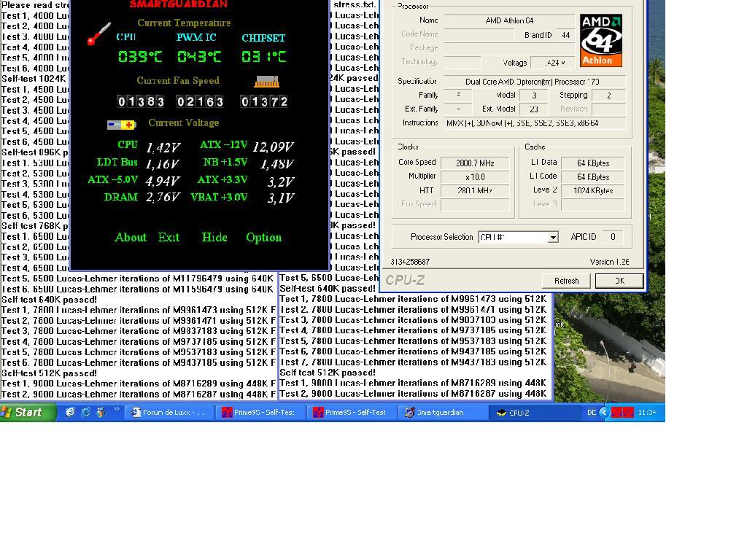This screenshot has height=560, width=747.
Task: Click the fan speed counter 01372
Action: coord(264,101)
